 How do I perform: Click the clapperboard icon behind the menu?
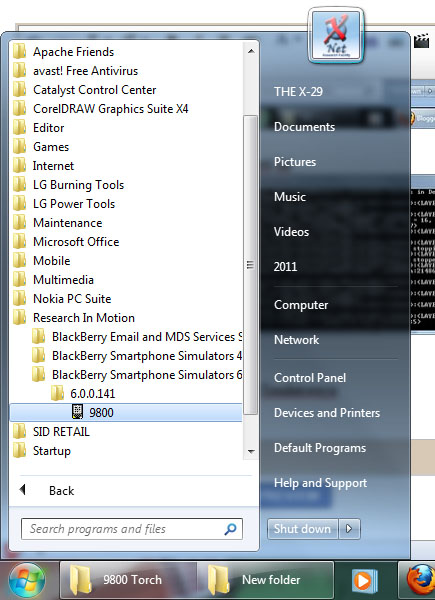422,40
